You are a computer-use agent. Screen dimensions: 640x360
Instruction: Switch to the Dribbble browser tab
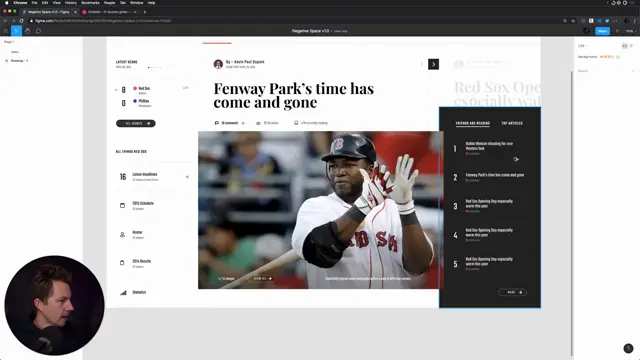coord(109,12)
